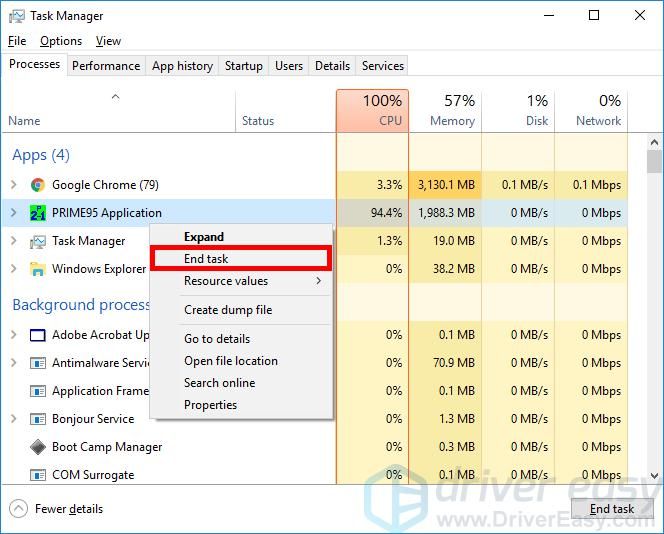Open the Resource values submenu arrow
The height and width of the screenshot is (534, 664).
point(318,280)
